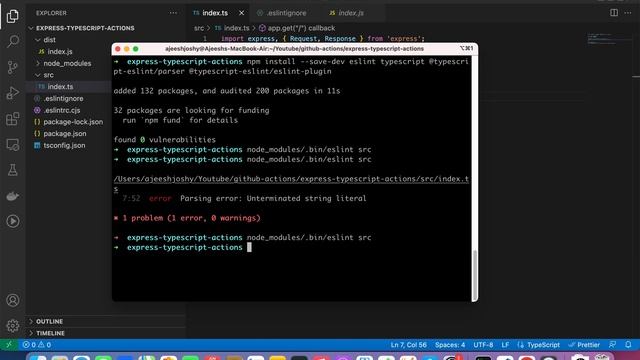Click the circular play icon in activity bar
This screenshot has width=640, height=360.
click(x=13, y=221)
